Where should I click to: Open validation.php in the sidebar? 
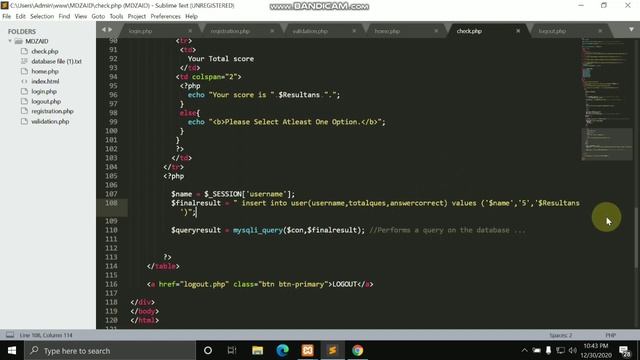50,121
